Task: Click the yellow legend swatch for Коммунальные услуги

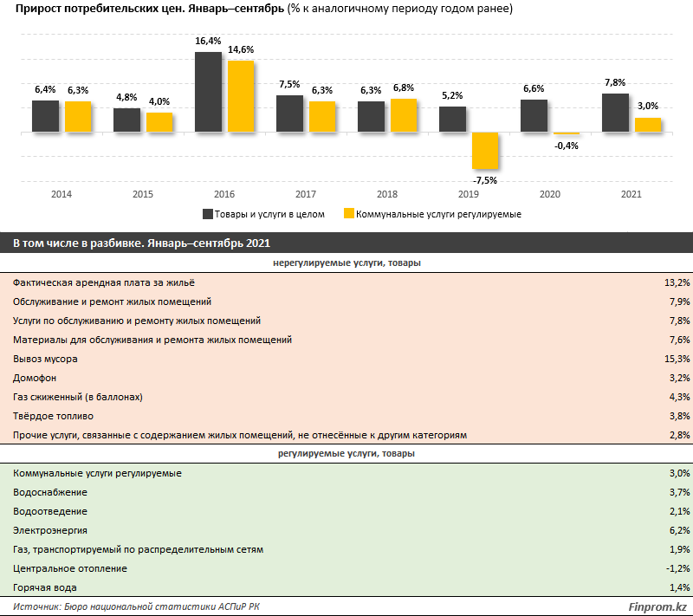Action: pos(349,214)
